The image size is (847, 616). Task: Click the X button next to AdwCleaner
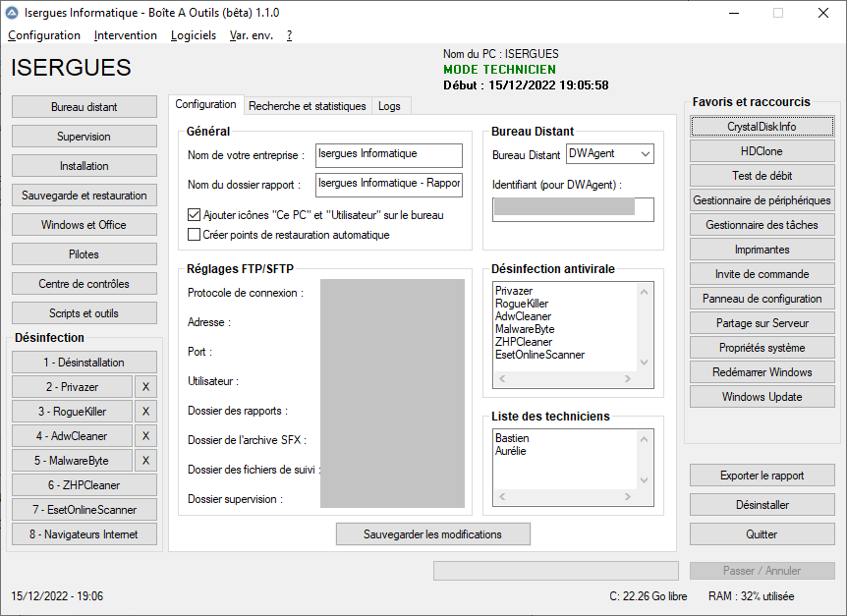coord(145,436)
